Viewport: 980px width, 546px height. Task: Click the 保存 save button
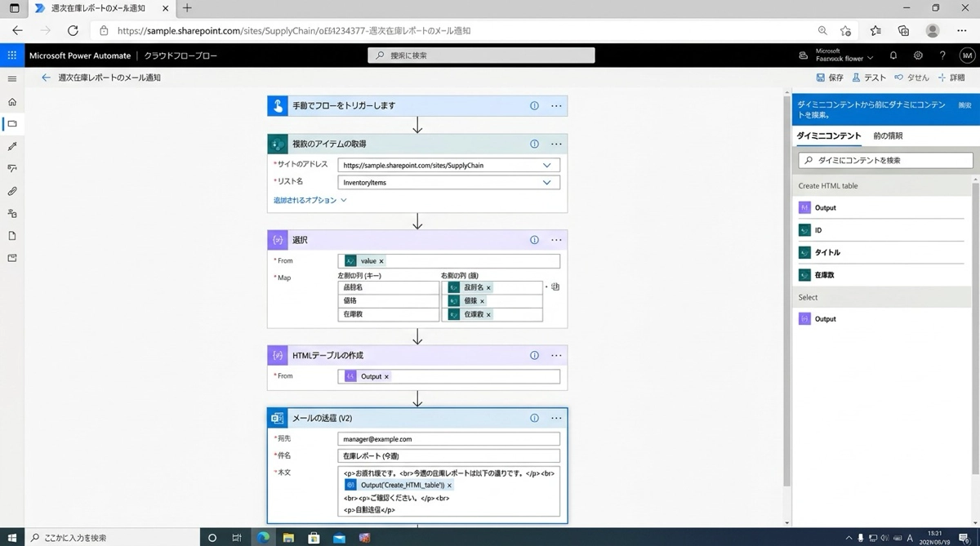[x=830, y=78]
